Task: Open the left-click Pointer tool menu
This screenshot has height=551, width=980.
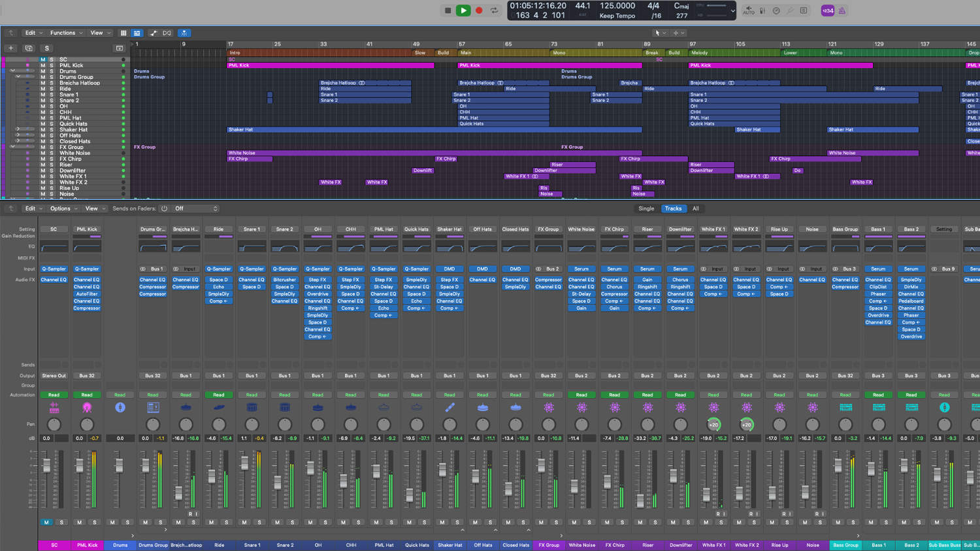Action: [661, 33]
